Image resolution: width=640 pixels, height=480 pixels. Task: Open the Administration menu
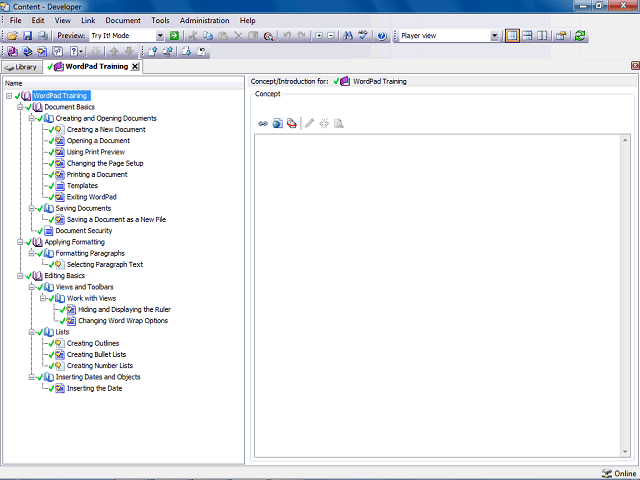pos(204,20)
